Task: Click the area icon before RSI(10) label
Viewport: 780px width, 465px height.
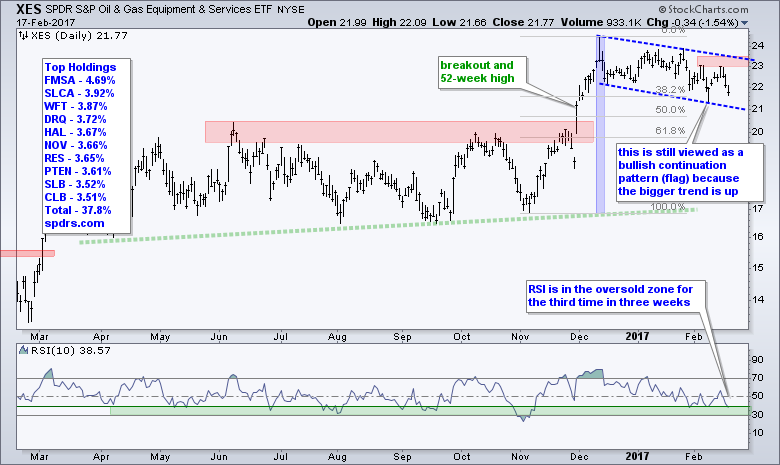Action: click(x=23, y=350)
